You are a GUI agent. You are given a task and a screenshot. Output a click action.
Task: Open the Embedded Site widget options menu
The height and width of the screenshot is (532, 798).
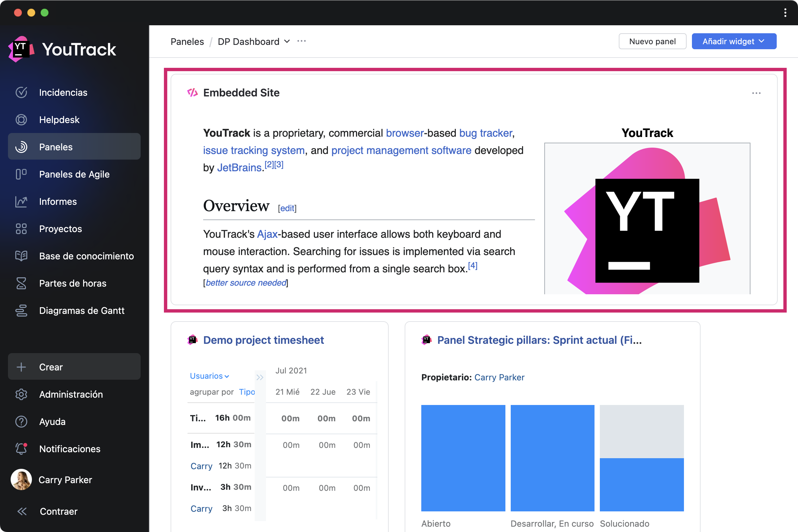(756, 93)
